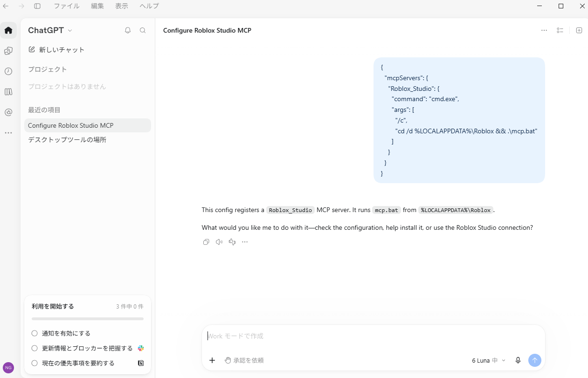This screenshot has height=378, width=588.
Task: Open the 6 Luna 中 model selector
Action: (489, 360)
